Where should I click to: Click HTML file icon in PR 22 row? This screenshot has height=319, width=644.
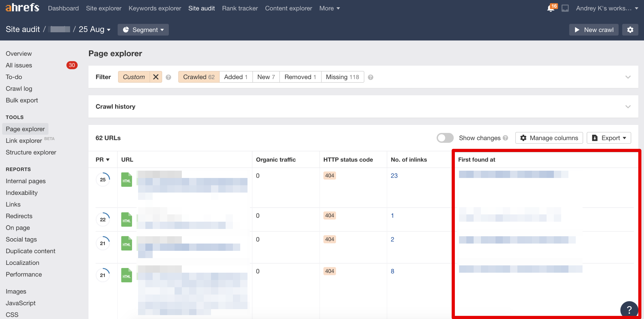[x=127, y=219]
